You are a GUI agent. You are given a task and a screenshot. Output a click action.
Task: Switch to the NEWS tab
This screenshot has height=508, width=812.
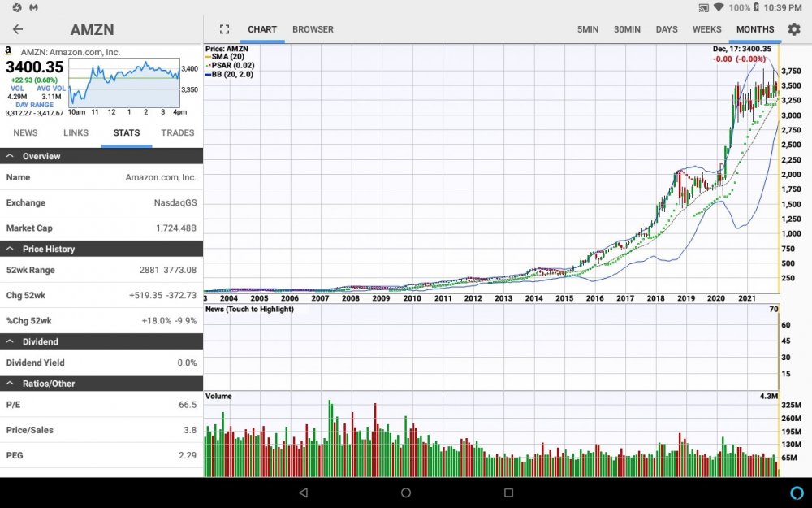(25, 132)
